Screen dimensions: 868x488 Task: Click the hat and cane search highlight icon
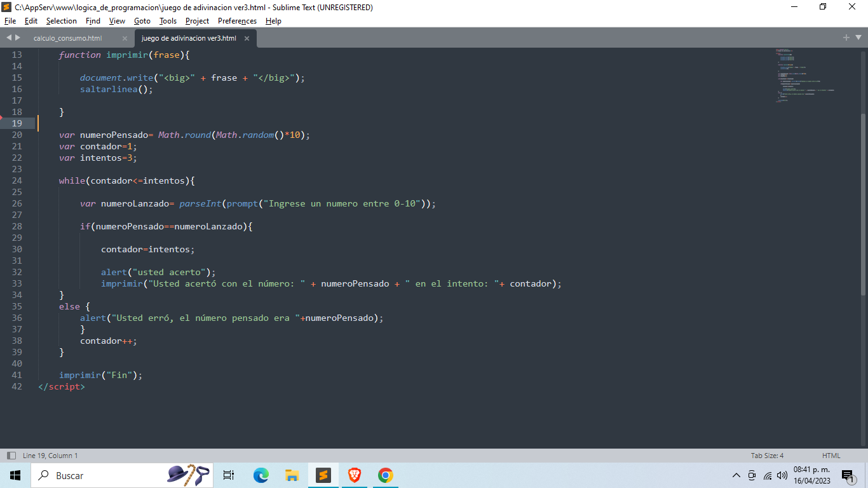coord(188,475)
